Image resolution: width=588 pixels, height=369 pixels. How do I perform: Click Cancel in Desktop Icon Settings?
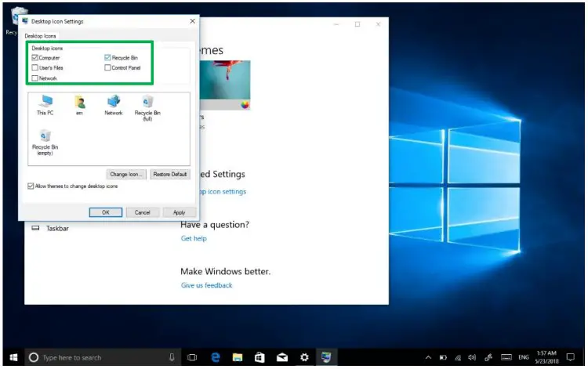point(143,212)
